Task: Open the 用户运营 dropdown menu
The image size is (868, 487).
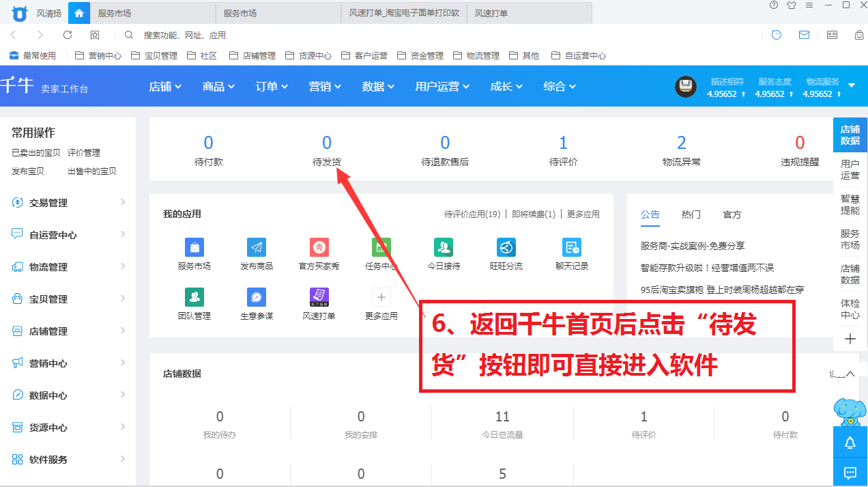Action: (446, 87)
